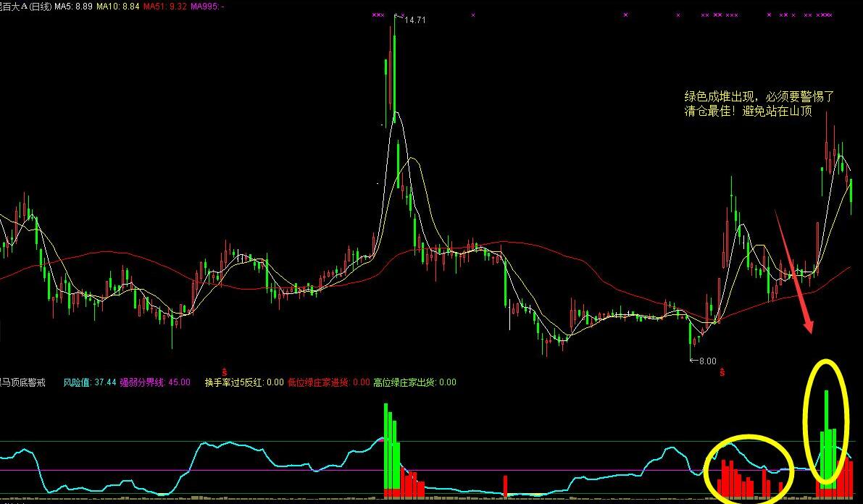Click the 风险值 37.44 indicator readout
Image resolution: width=863 pixels, height=504 pixels.
tap(90, 382)
